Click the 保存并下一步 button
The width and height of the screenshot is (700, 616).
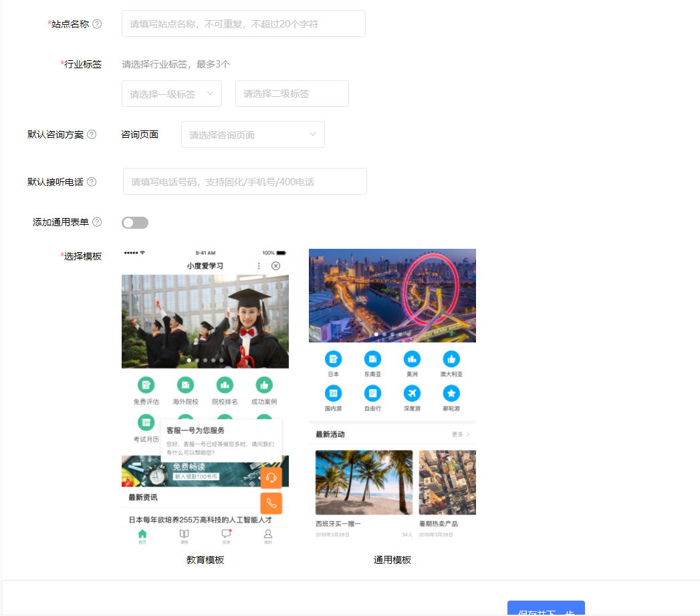tap(546, 610)
